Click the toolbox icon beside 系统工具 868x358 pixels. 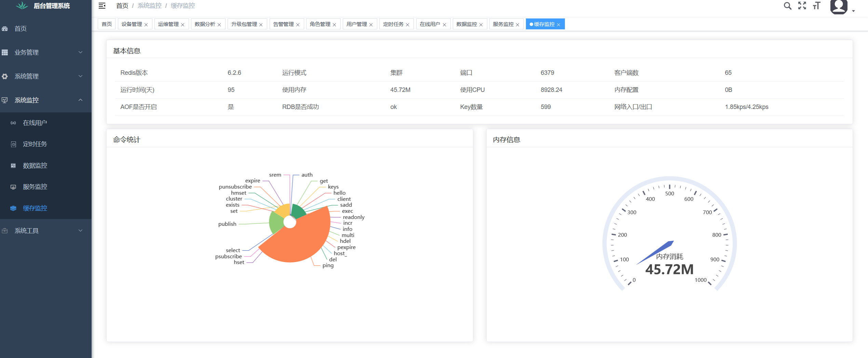point(5,231)
